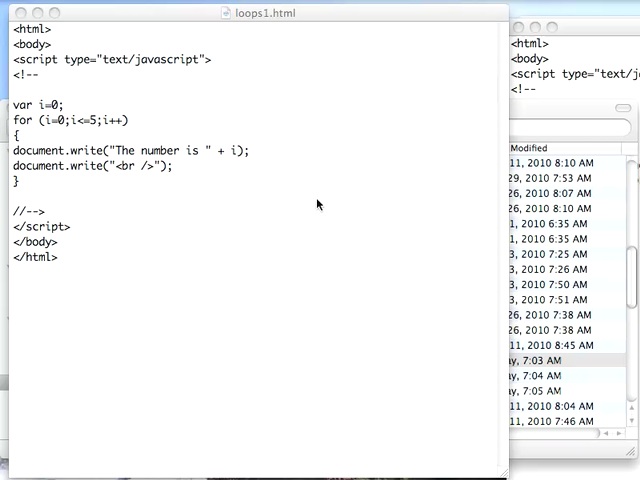
Task: Click the resize grip of loops1.html window
Action: [x=504, y=473]
